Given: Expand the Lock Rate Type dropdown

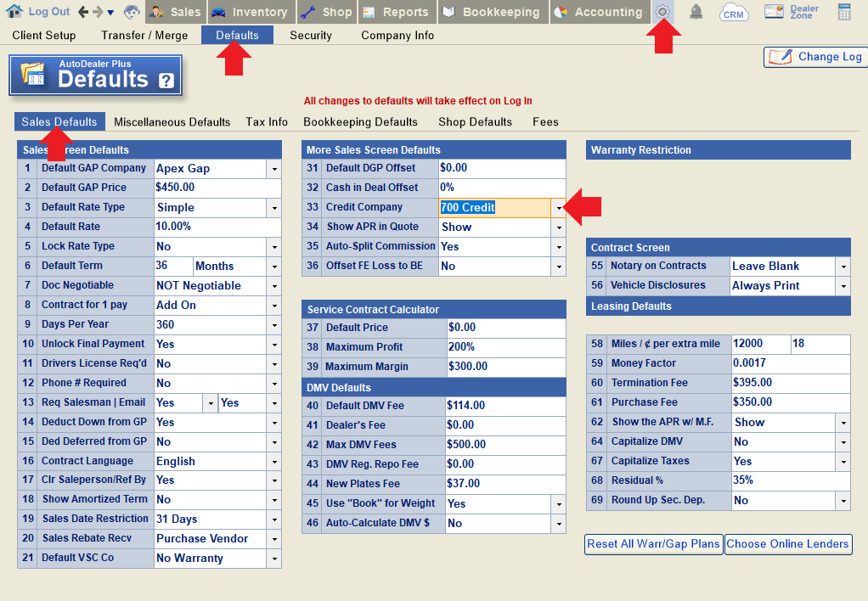Looking at the screenshot, I should (274, 247).
